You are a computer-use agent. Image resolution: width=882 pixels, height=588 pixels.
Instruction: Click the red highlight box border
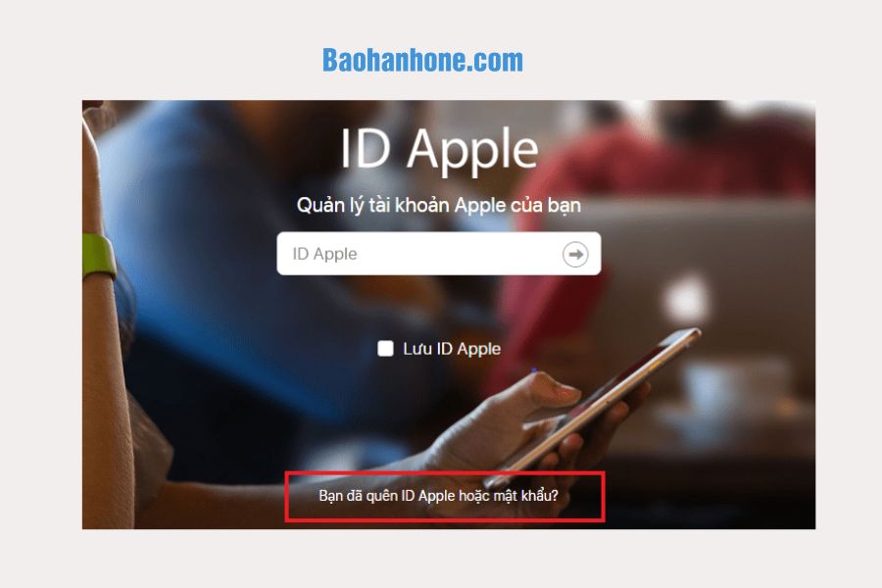444,473
